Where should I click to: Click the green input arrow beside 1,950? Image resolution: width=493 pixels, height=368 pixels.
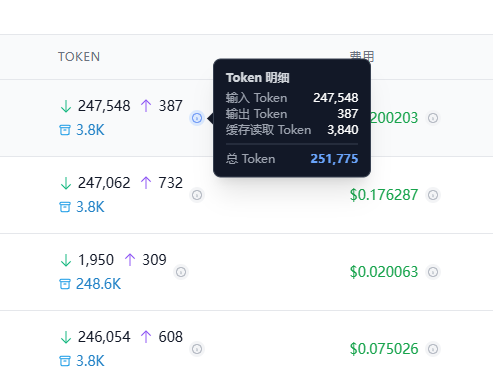click(x=66, y=260)
